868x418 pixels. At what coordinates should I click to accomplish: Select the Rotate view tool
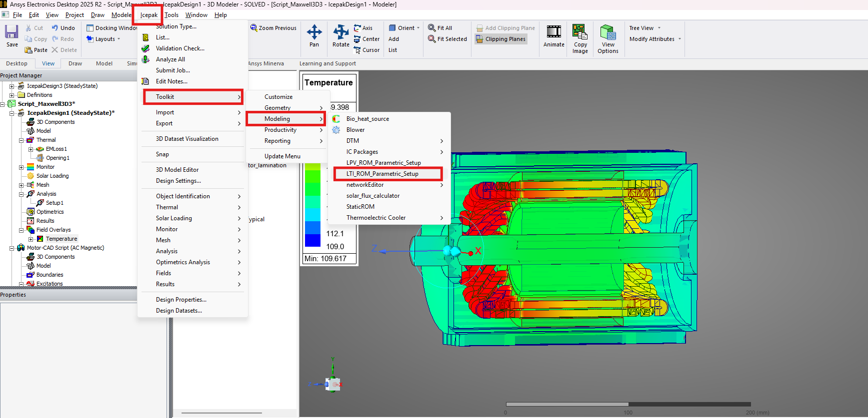[x=341, y=33]
